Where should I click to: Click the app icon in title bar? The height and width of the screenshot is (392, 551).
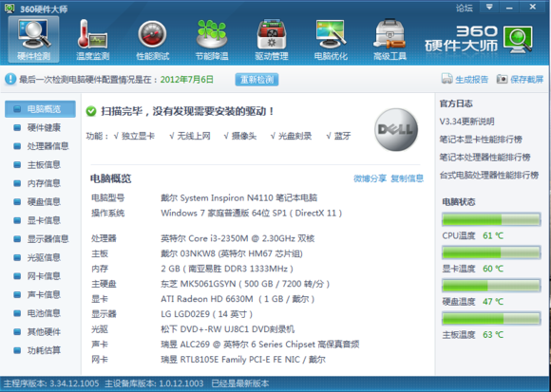point(9,9)
